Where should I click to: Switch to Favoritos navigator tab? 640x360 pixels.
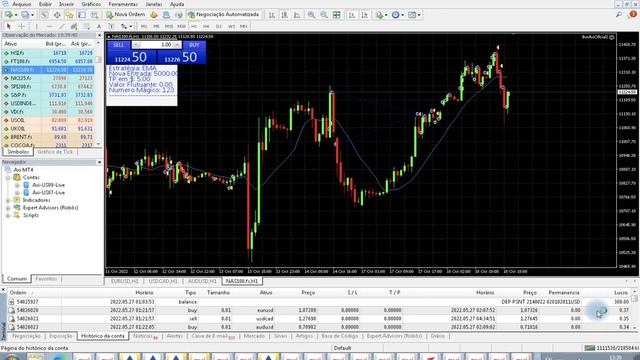click(x=46, y=279)
